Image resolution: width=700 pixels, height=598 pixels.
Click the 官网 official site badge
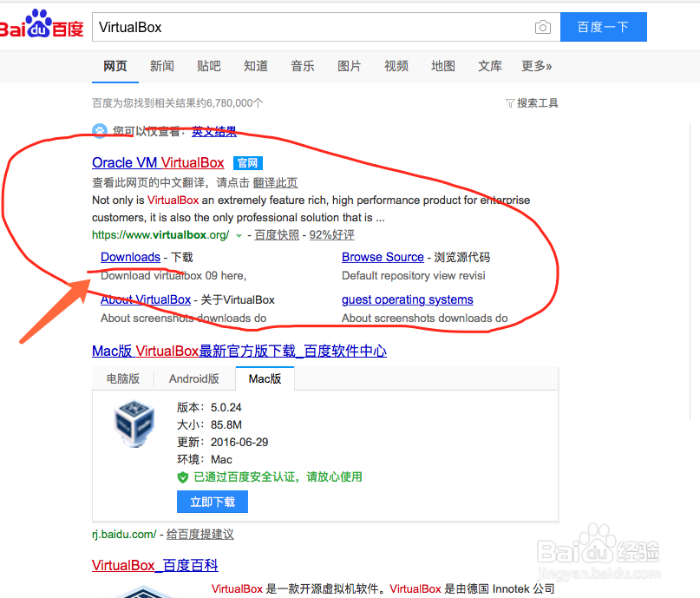pyautogui.click(x=248, y=163)
